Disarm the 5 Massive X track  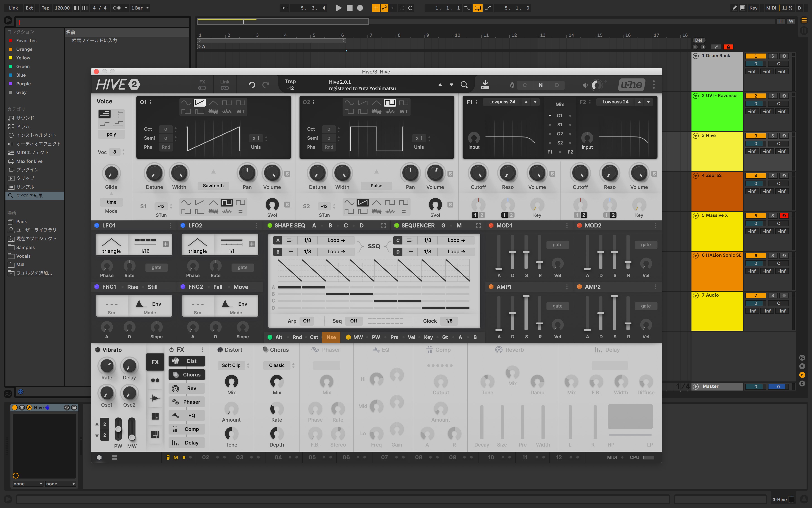click(784, 216)
